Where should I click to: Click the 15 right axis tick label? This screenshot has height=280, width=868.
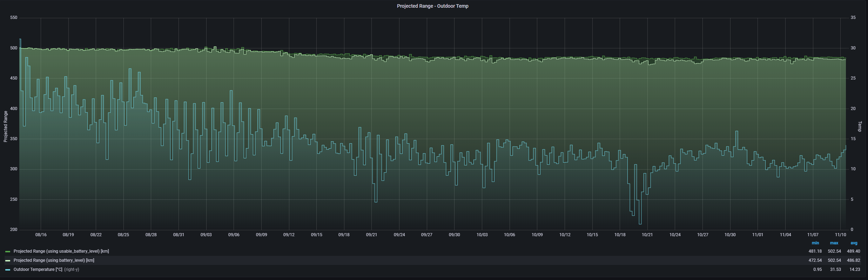pos(853,139)
